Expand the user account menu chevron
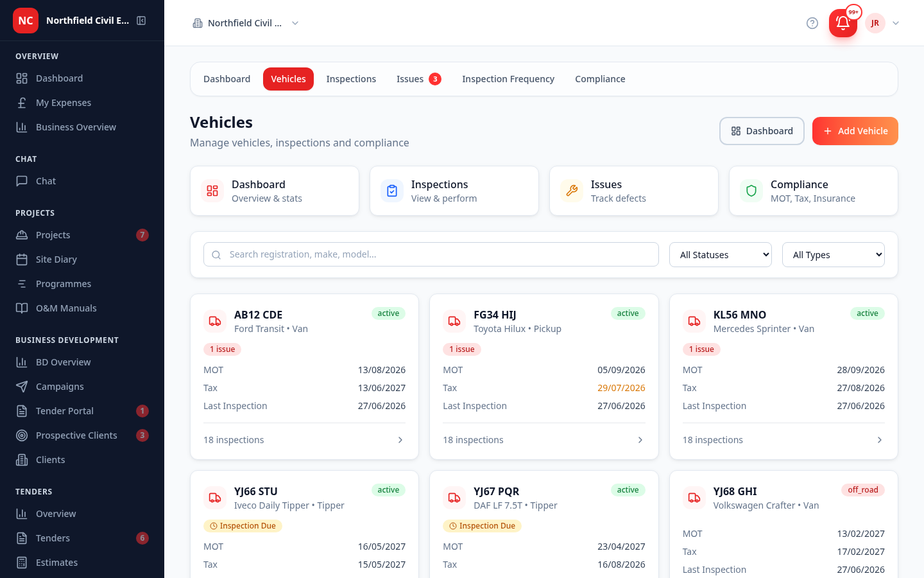Image resolution: width=924 pixels, height=578 pixels. 896,23
